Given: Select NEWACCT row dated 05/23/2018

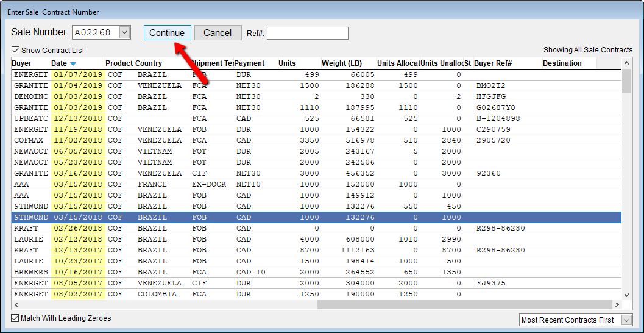Looking at the screenshot, I should click(x=316, y=162).
